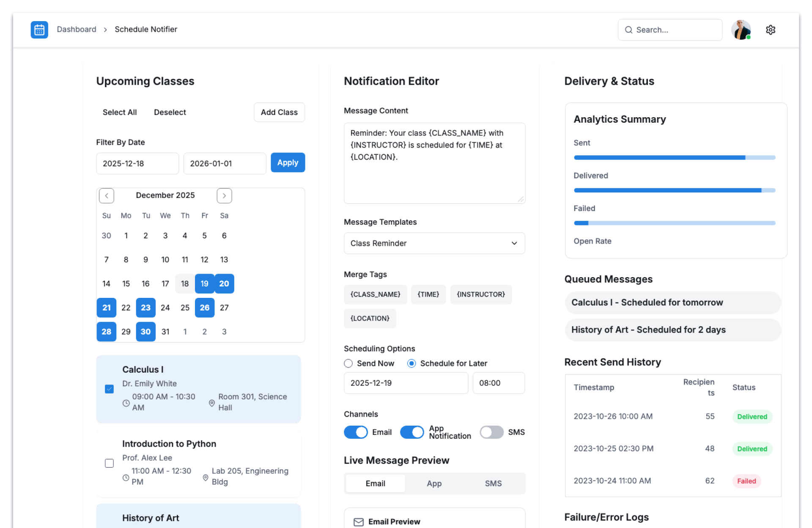Click the search magnifier icon
Screen dimensions: 812x528
click(628, 30)
